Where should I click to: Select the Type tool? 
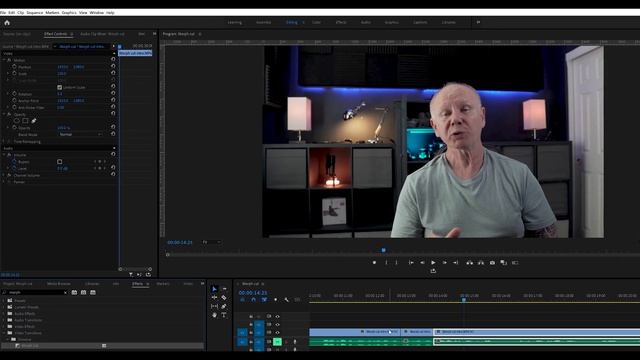pos(224,315)
